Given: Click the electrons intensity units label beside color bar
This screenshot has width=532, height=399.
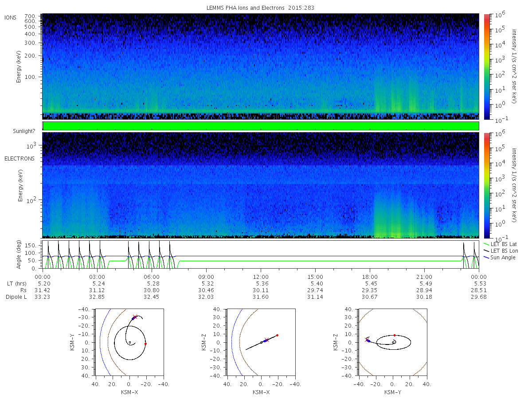Looking at the screenshot, I should [x=515, y=185].
